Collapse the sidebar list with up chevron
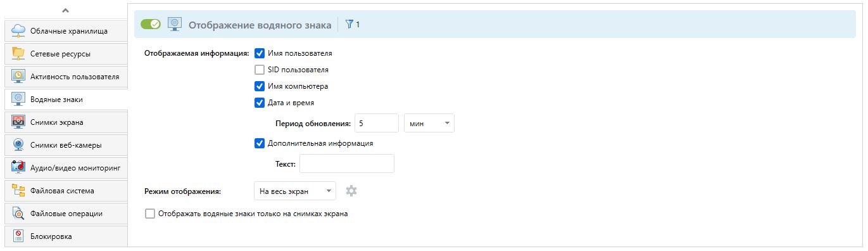 [66, 10]
